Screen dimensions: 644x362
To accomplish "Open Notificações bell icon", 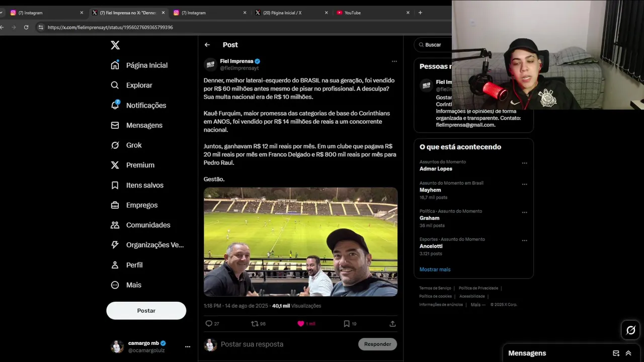I will pyautogui.click(x=115, y=105).
